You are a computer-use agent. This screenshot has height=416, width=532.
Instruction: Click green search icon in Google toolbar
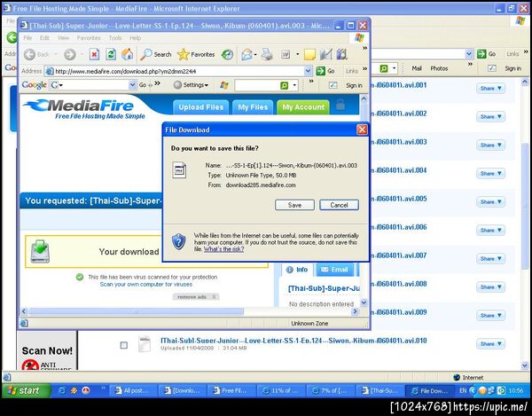point(285,85)
